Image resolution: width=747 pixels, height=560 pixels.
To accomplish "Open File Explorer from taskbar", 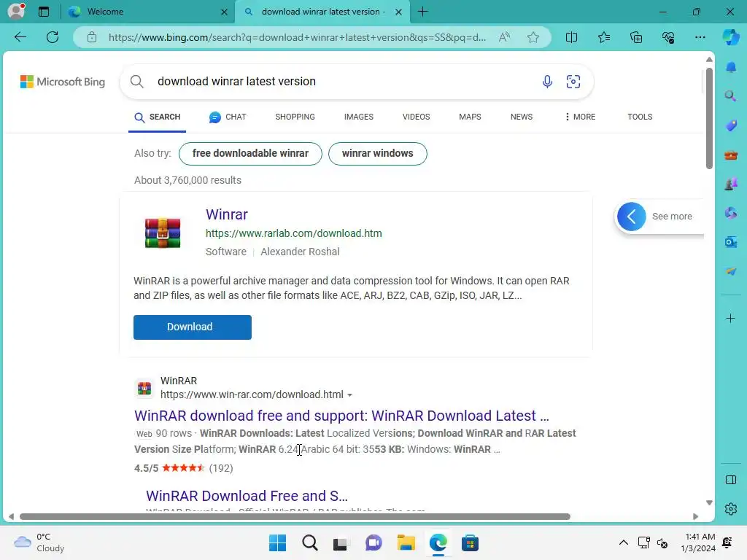I will [406, 542].
